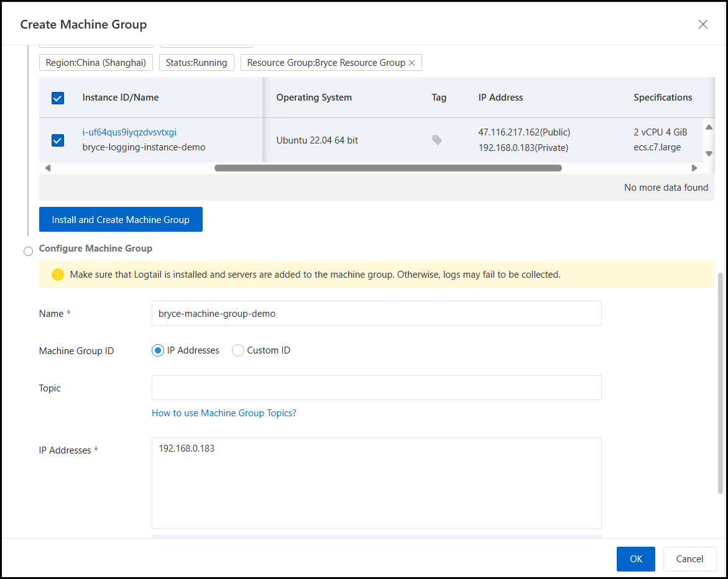Click the Status:Running filter tag
The image size is (728, 579).
pyautogui.click(x=196, y=63)
